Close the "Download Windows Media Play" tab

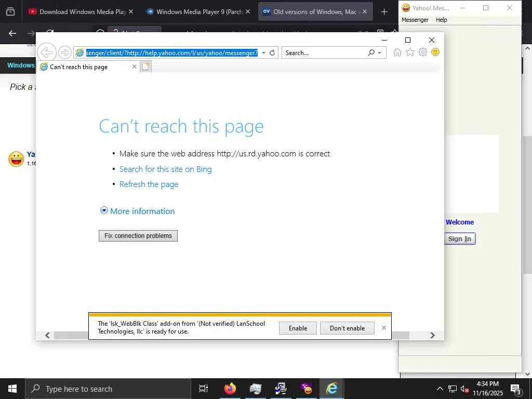[131, 11]
